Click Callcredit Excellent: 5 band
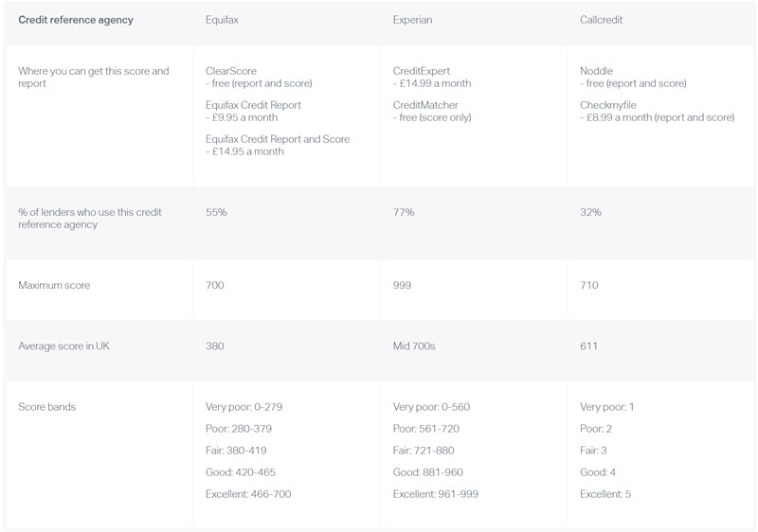Viewport: 758px width, 532px height. [x=605, y=494]
